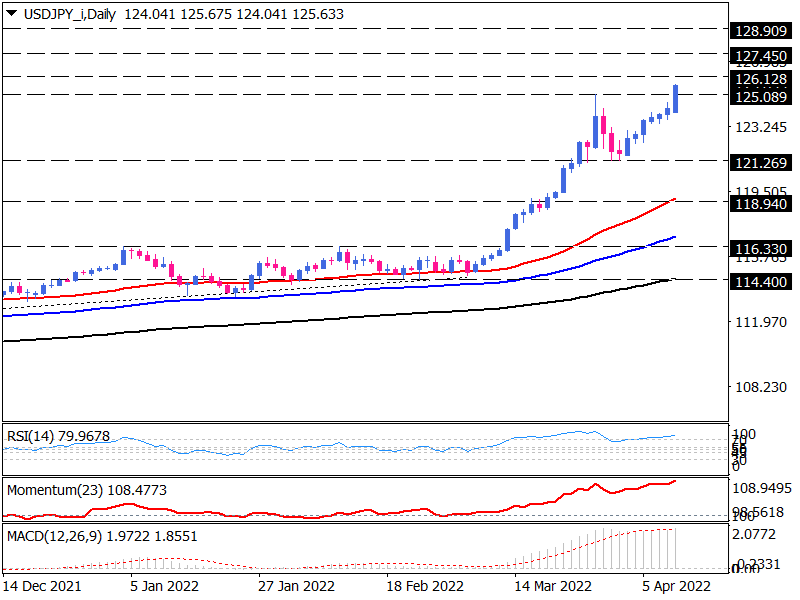Viewport: 800px width, 600px height.
Task: Select the 121.269 price level label
Action: (x=761, y=163)
